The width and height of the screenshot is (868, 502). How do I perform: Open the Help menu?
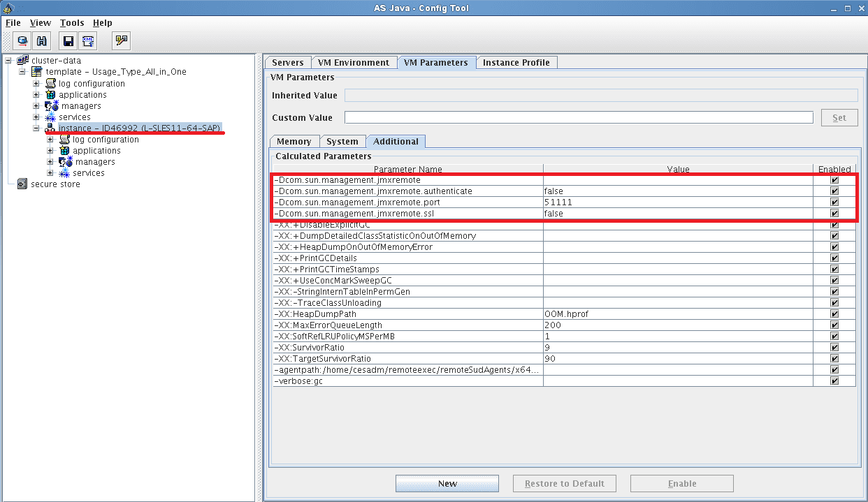pos(103,23)
